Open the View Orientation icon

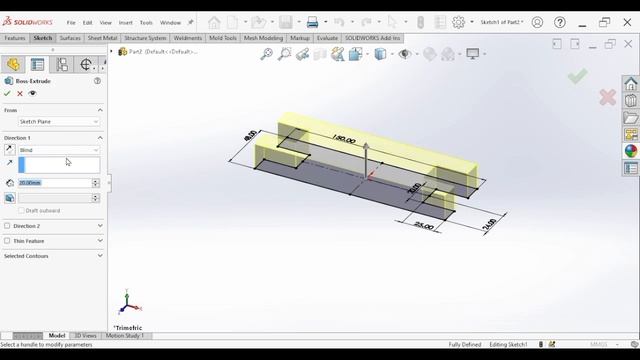(356, 54)
